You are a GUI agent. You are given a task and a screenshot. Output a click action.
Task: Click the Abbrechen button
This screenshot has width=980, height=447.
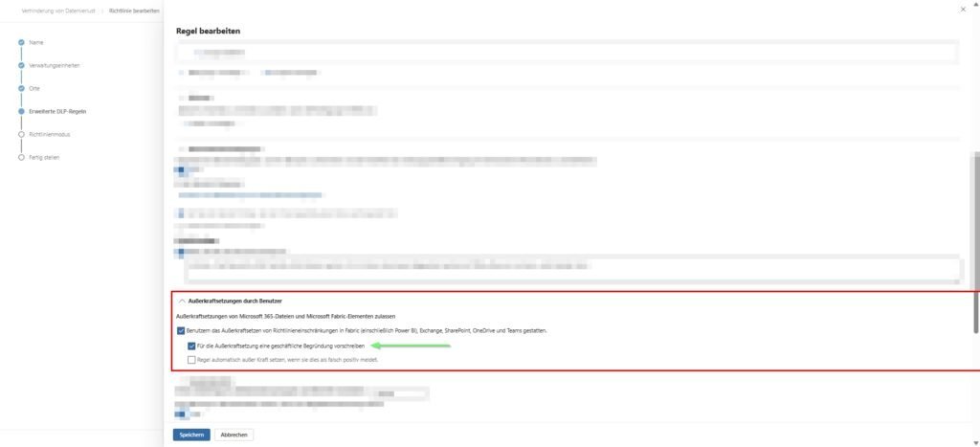click(x=234, y=435)
